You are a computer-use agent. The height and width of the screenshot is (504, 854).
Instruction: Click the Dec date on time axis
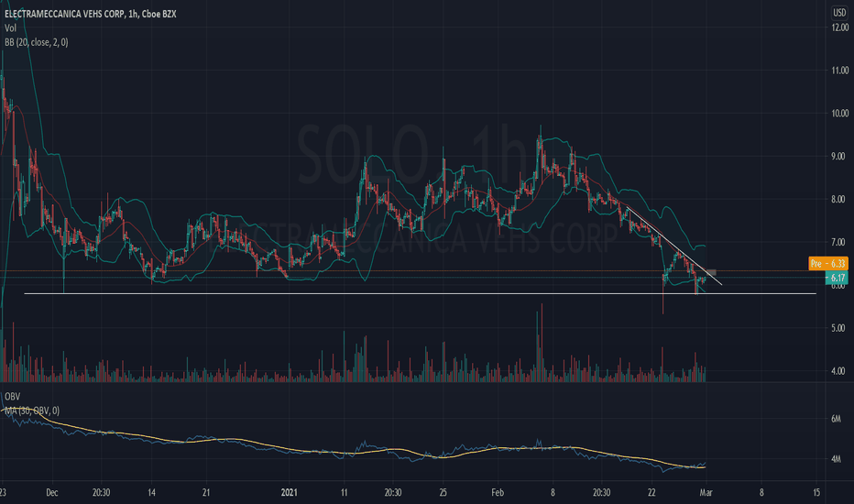coord(51,493)
